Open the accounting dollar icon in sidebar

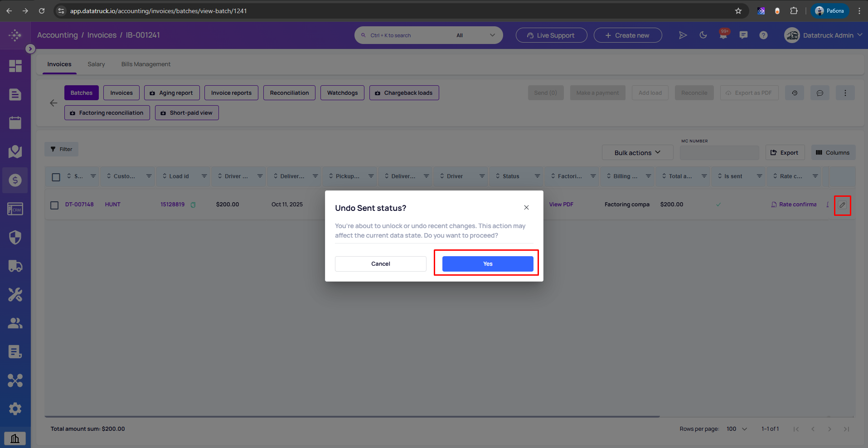point(15,180)
